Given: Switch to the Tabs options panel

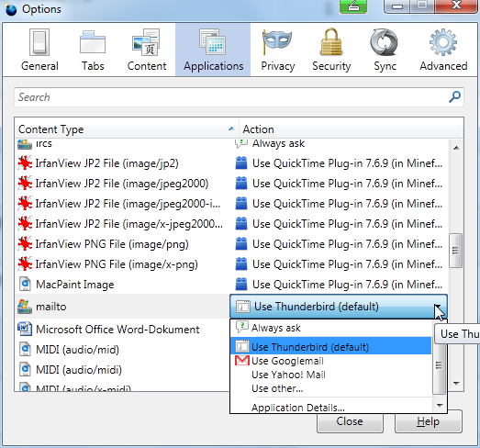Looking at the screenshot, I should (93, 50).
